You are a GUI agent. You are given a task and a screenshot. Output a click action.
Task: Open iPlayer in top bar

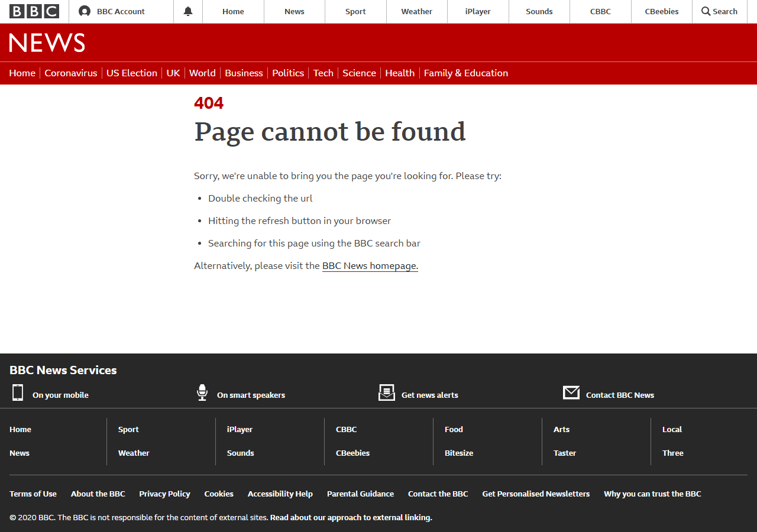[478, 11]
